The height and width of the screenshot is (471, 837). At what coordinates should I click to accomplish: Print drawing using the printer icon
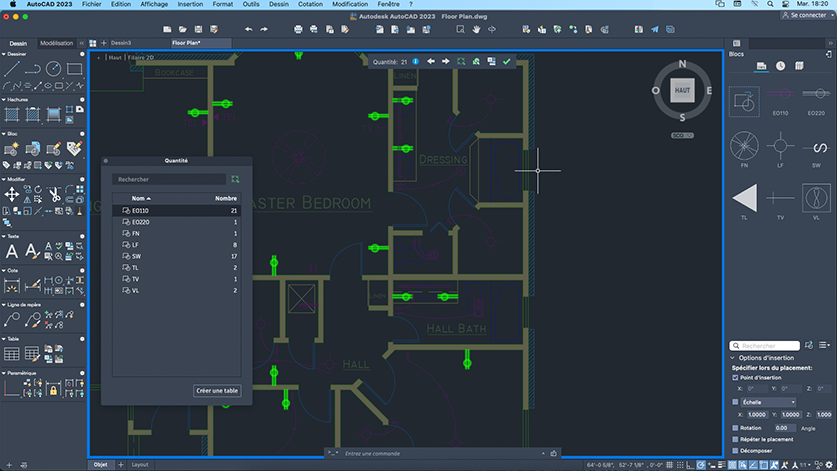(298, 29)
